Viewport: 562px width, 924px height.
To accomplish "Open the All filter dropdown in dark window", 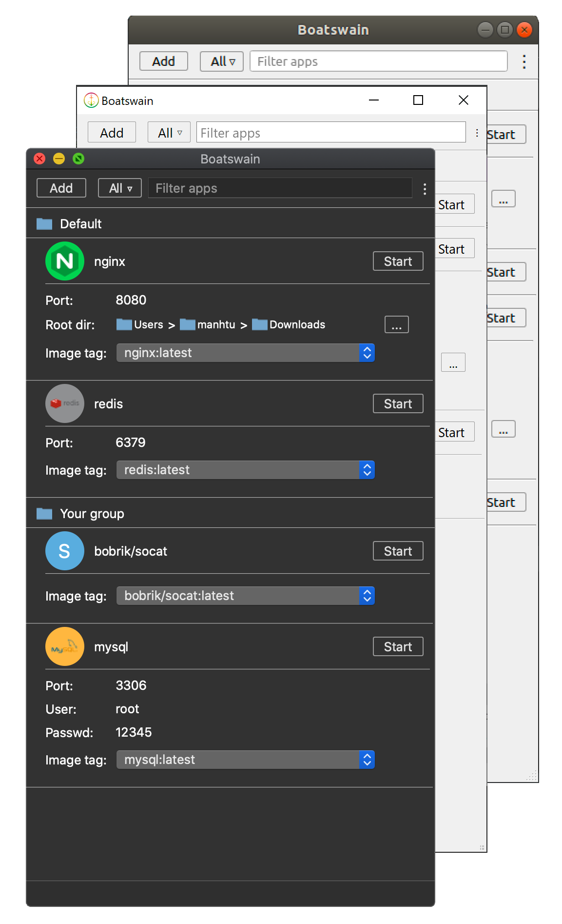I will pos(120,188).
